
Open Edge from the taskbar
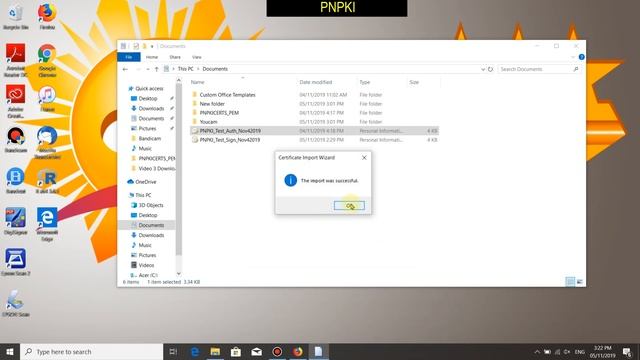195,352
